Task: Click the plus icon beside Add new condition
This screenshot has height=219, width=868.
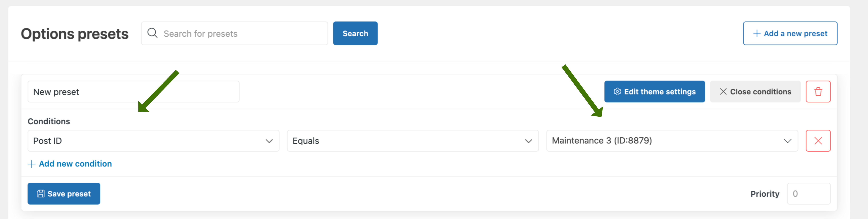Action: [x=31, y=164]
